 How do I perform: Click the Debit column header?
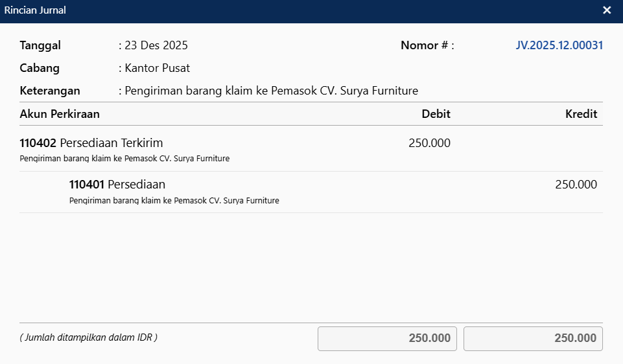point(436,114)
